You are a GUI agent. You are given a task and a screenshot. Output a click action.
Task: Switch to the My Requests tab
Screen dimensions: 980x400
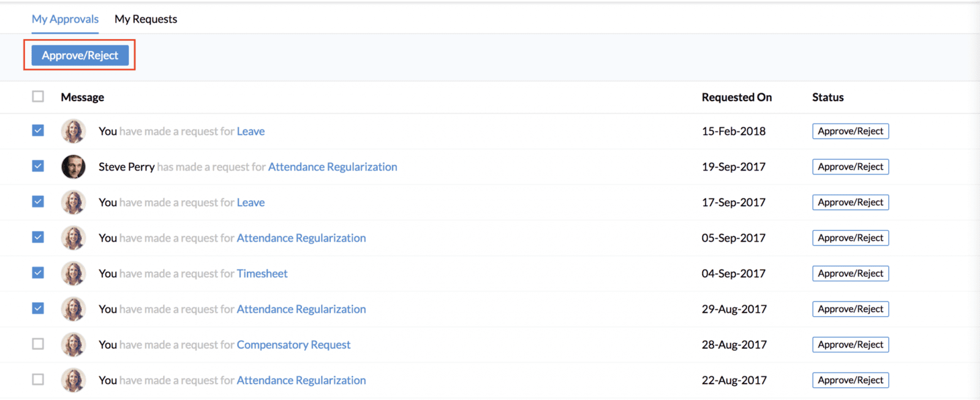(x=146, y=19)
